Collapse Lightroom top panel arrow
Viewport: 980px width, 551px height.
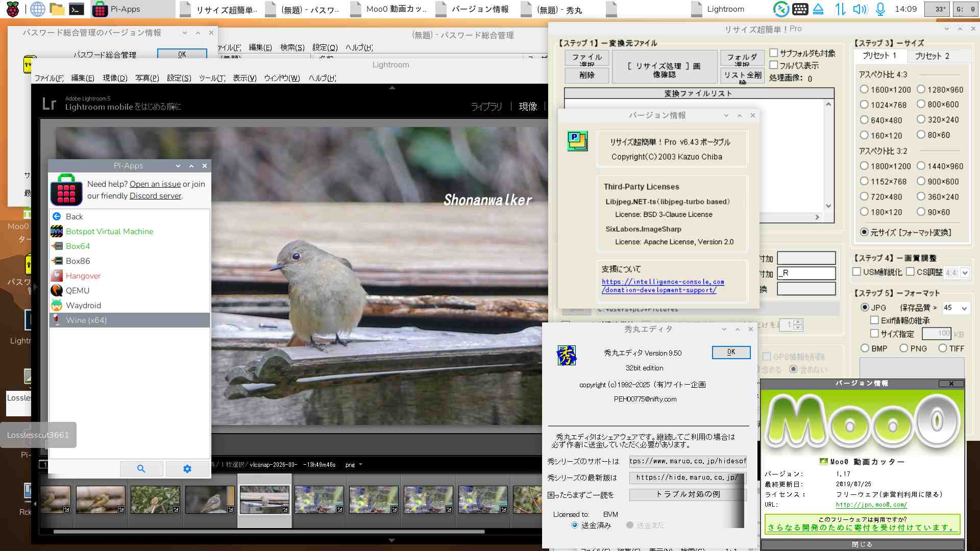(x=392, y=88)
